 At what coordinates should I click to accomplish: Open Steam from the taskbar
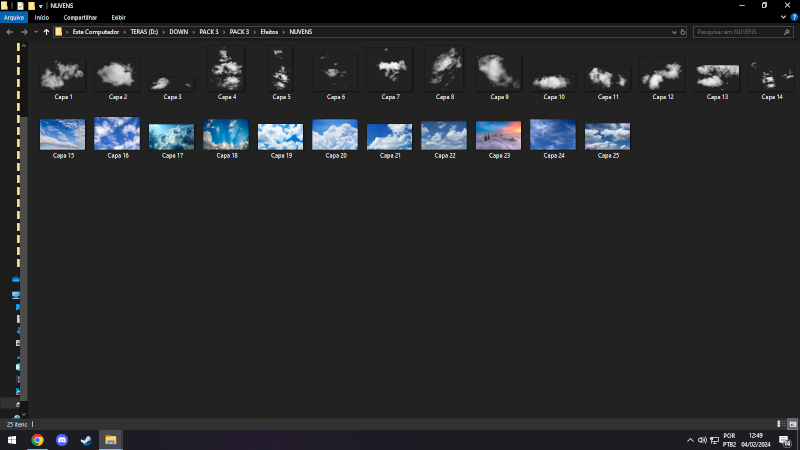click(86, 440)
